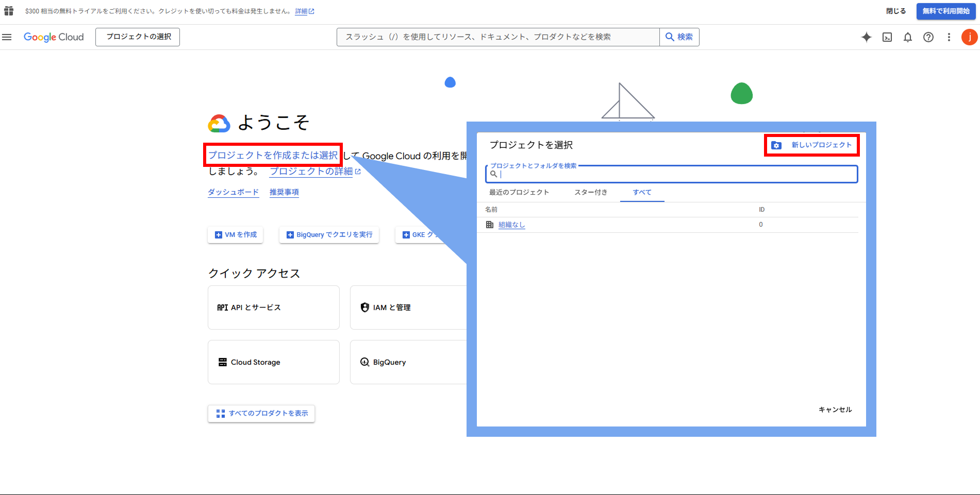This screenshot has height=495, width=980.
Task: Click the 名前 column header
Action: tap(491, 210)
